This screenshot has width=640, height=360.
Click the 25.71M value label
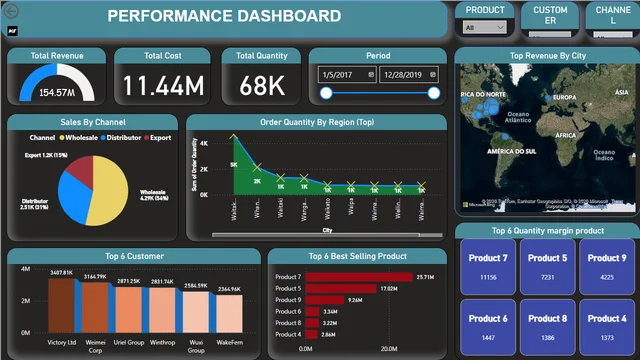[x=425, y=277]
